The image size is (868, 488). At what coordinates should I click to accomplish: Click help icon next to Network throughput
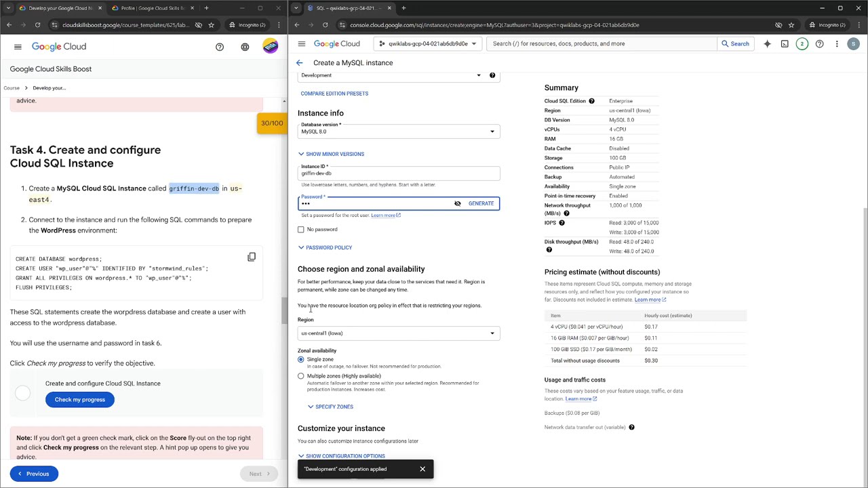pos(566,213)
